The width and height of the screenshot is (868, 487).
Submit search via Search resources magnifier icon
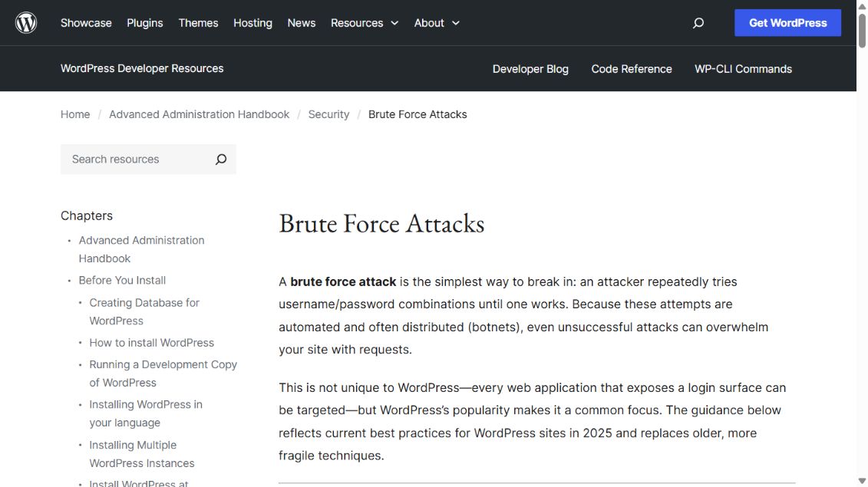click(221, 160)
